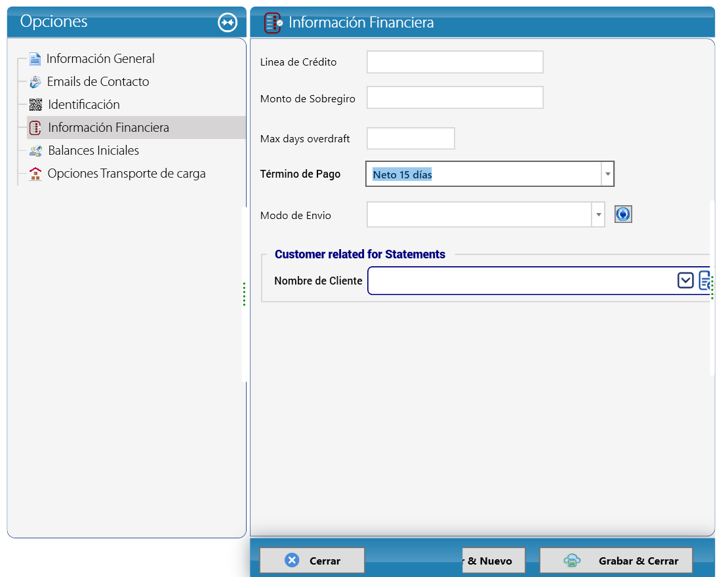Expand the Modo de Envio dropdown arrow
The height and width of the screenshot is (577, 728).
pyautogui.click(x=598, y=214)
